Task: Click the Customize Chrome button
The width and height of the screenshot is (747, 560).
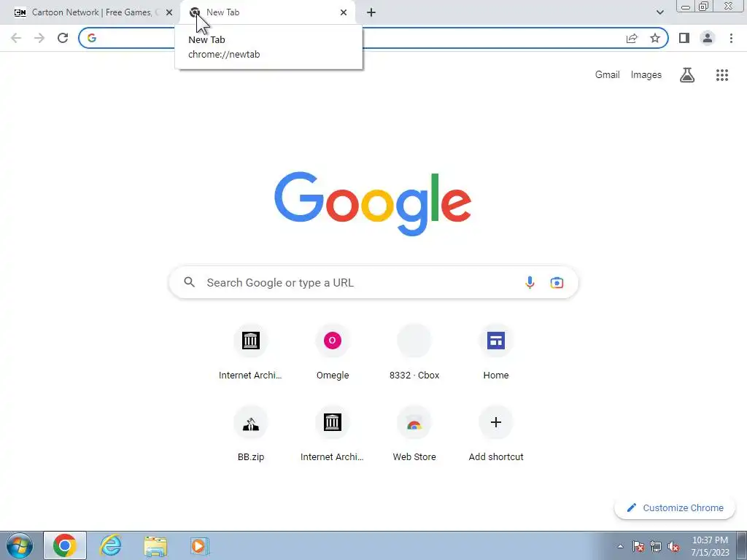Action: (x=675, y=507)
